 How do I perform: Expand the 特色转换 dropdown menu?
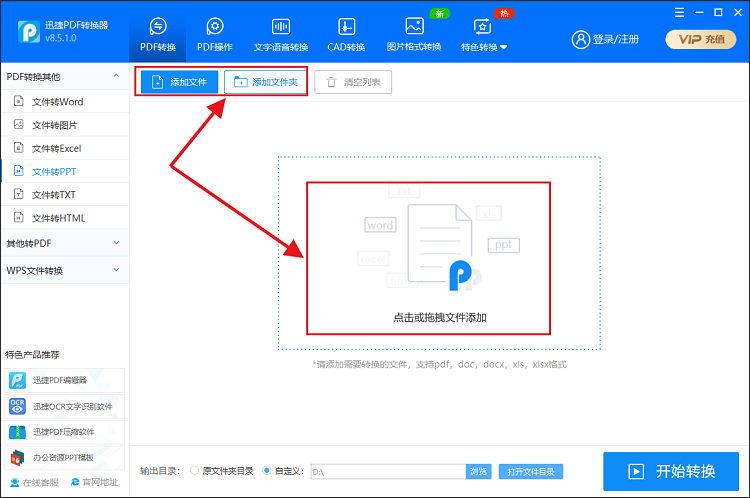(x=484, y=35)
